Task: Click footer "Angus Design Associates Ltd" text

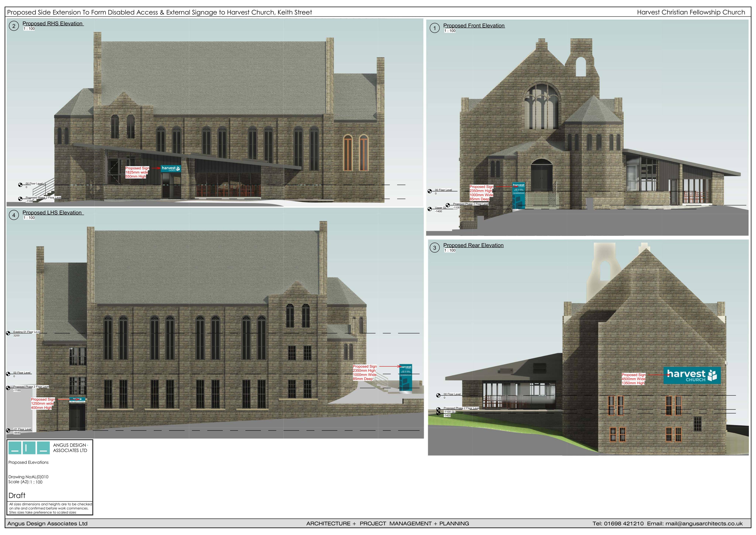Action: [47, 524]
